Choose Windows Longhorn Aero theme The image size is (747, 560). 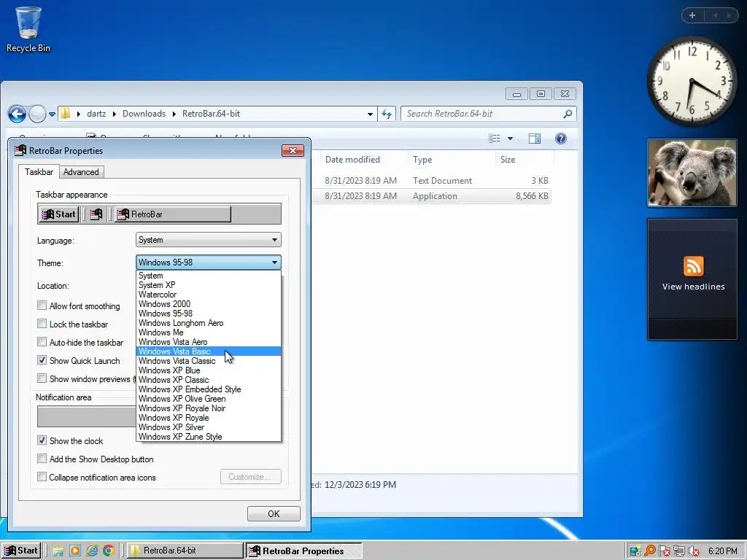pos(208,323)
